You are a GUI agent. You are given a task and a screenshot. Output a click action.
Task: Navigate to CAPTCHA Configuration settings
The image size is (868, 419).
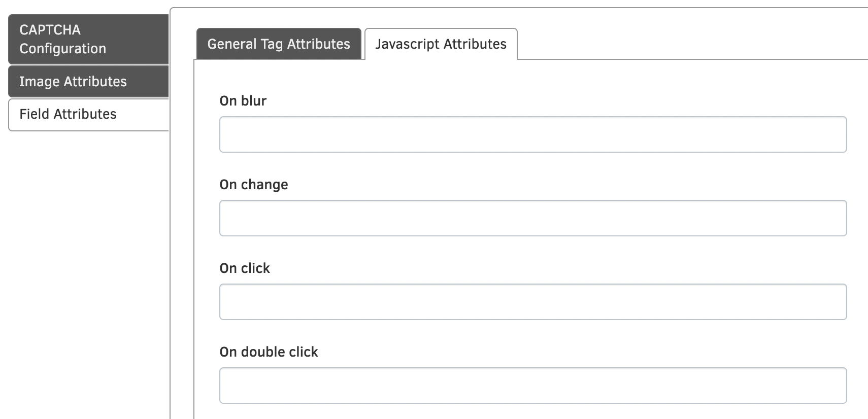[x=88, y=39]
